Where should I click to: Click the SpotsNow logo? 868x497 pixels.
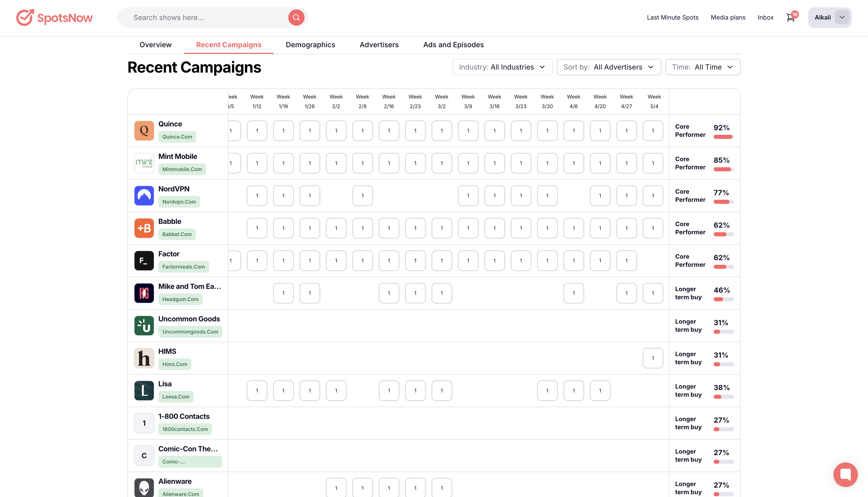point(54,18)
